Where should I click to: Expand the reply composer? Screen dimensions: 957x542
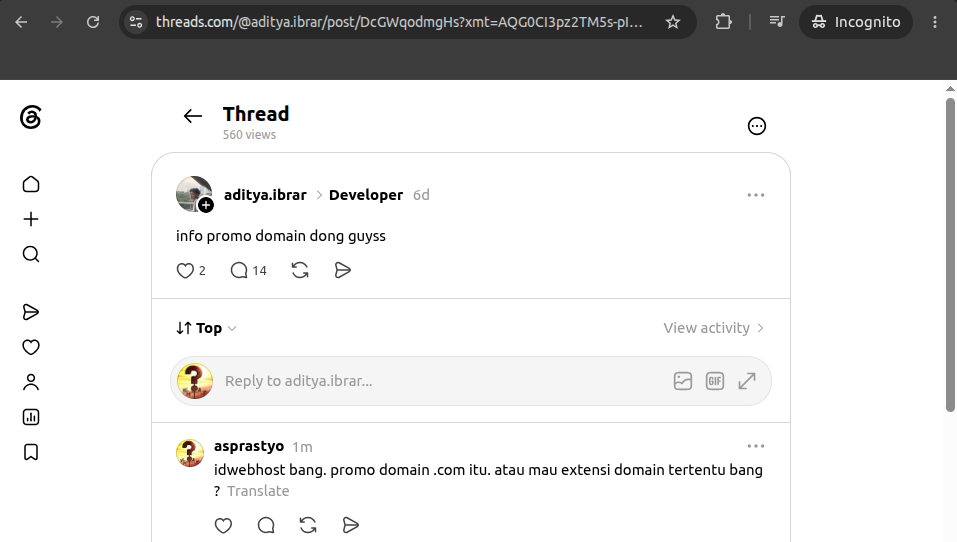[747, 381]
